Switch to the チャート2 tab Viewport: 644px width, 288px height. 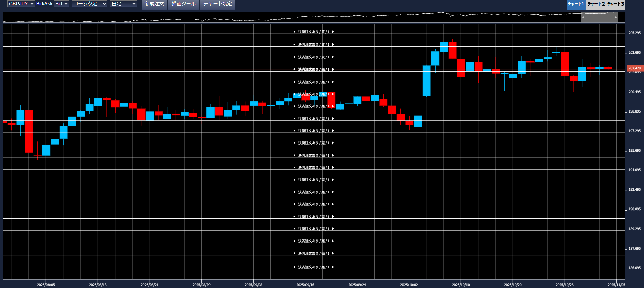(x=596, y=4)
